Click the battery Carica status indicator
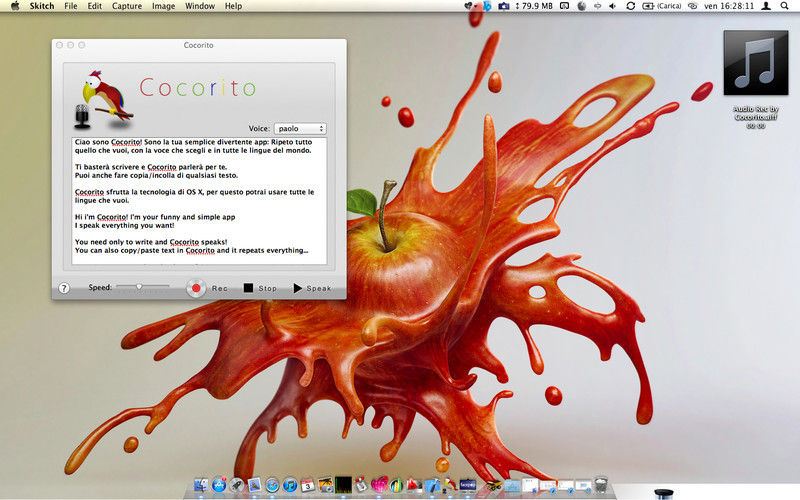 tap(662, 6)
